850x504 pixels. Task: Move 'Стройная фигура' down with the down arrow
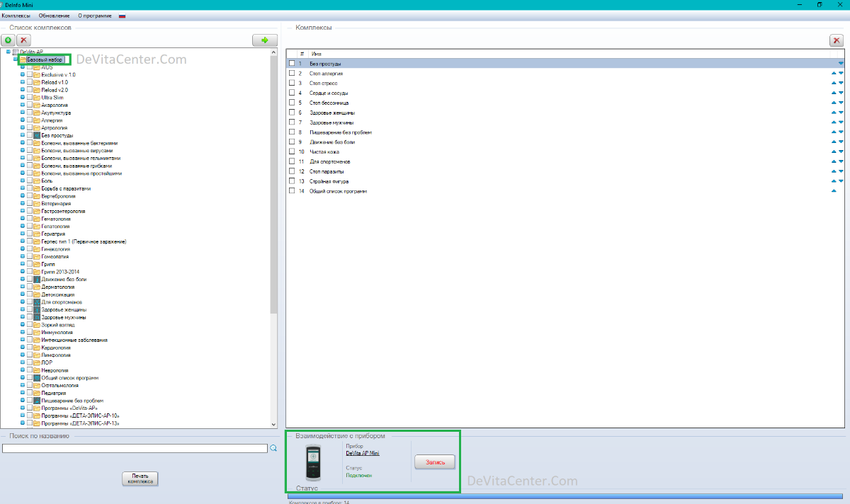point(841,181)
